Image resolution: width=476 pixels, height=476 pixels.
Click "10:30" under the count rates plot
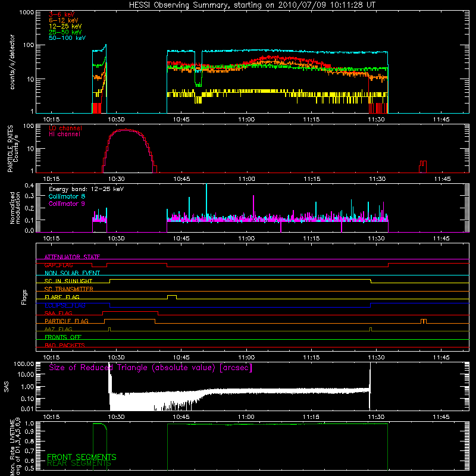pos(116,120)
